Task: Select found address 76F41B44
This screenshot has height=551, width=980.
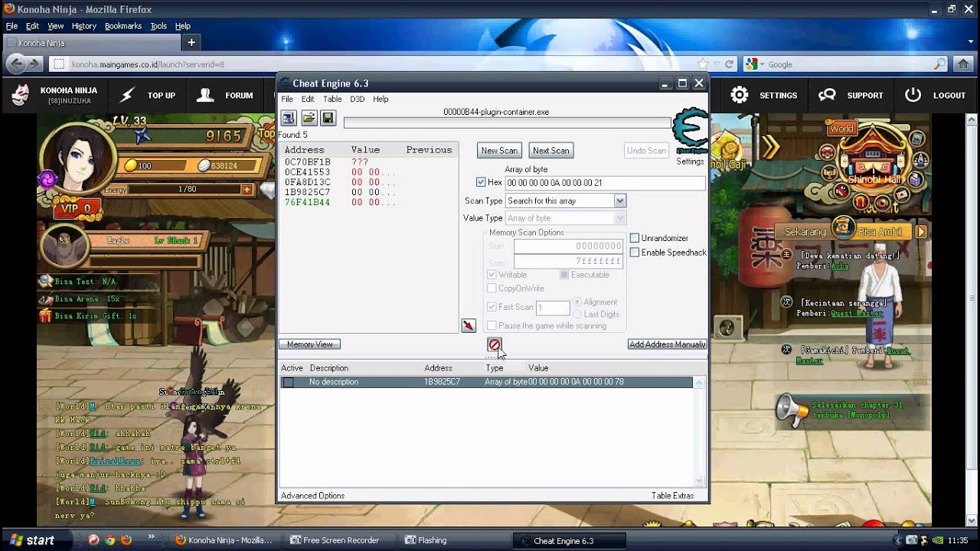Action: point(307,202)
